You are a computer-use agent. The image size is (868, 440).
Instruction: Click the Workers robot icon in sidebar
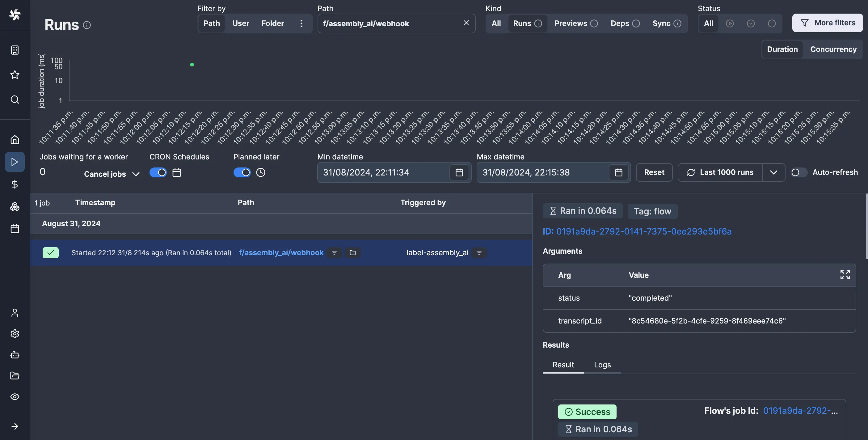point(15,355)
